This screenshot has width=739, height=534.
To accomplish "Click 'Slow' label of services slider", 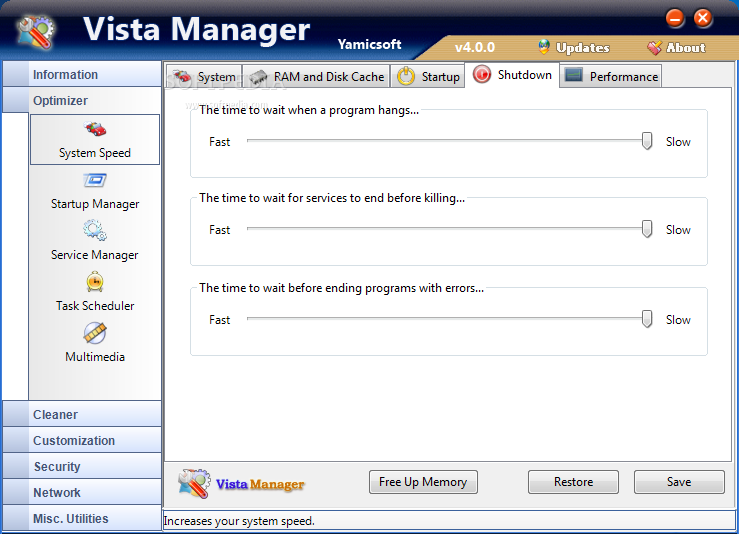I will point(678,230).
